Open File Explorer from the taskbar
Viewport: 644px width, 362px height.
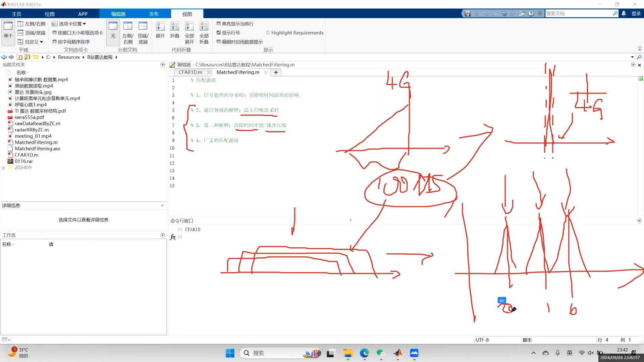coord(348,353)
